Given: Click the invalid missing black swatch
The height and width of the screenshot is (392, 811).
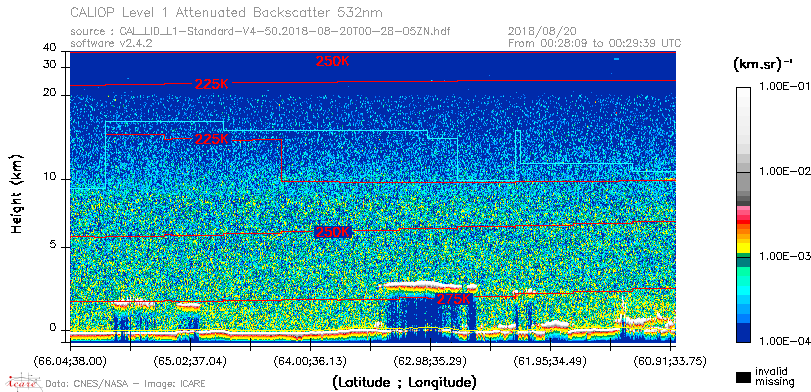Looking at the screenshot, I should (744, 378).
